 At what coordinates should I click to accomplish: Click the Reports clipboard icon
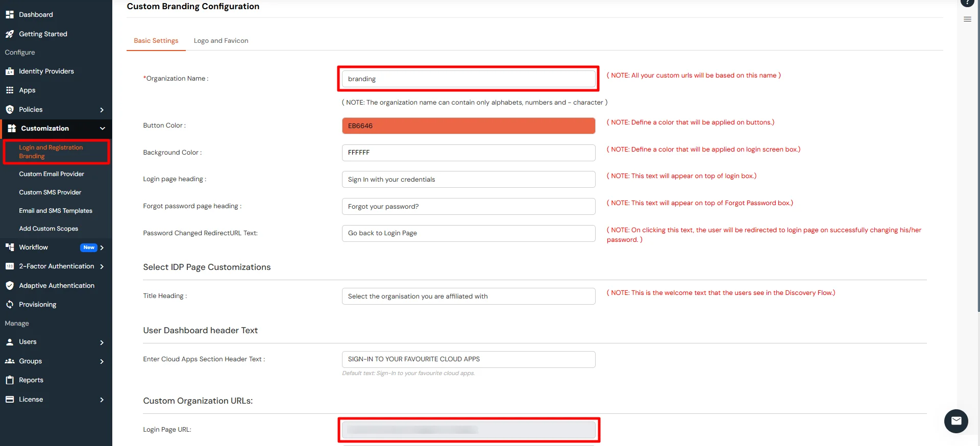tap(10, 380)
